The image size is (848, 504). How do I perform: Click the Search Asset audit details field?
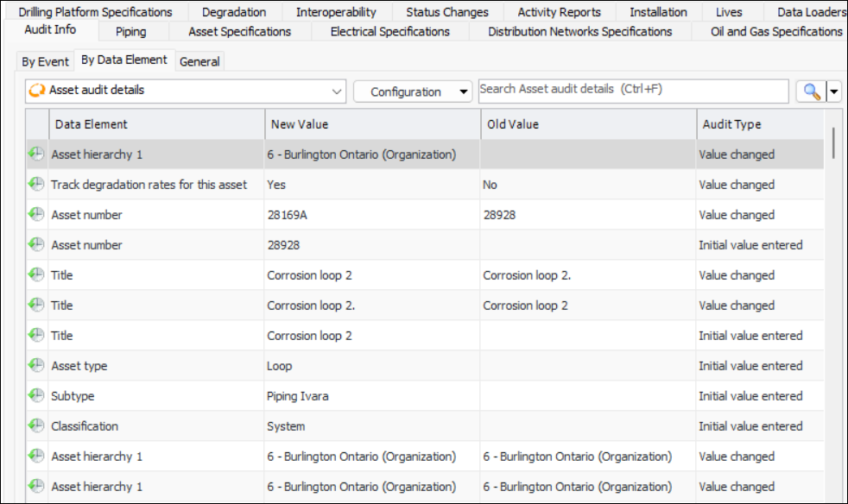click(x=633, y=90)
